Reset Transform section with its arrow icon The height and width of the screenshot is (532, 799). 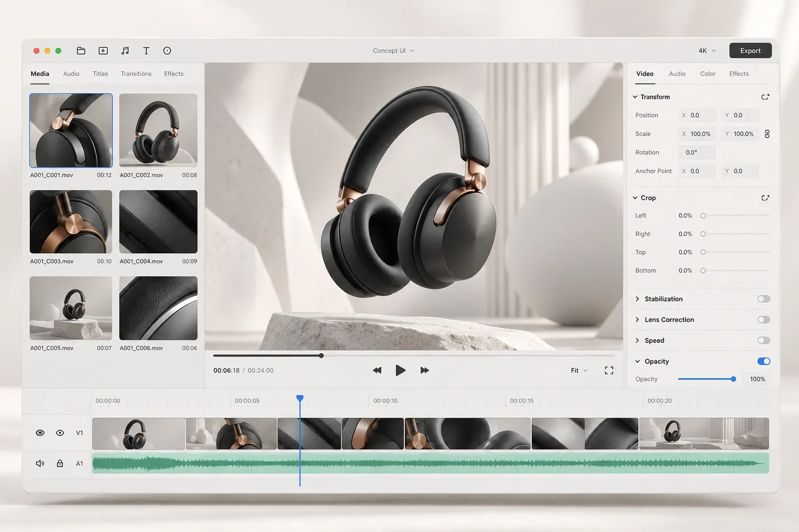pyautogui.click(x=765, y=97)
